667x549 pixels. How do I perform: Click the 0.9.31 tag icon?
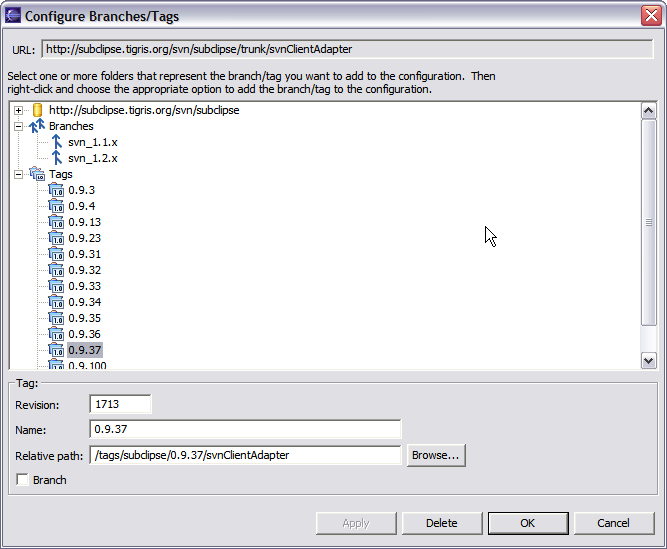[x=56, y=254]
